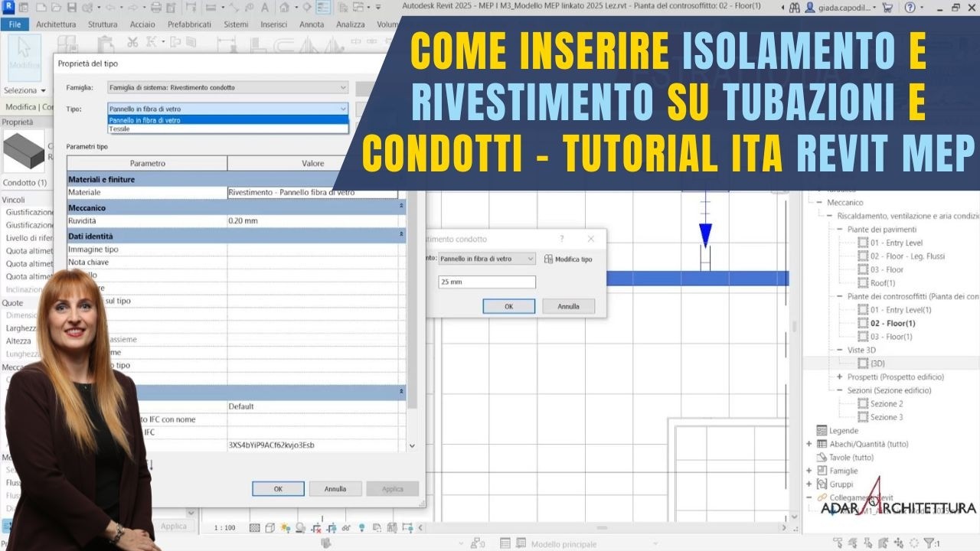Click Modifica tipo button label
980x551 pixels.
click(x=573, y=259)
